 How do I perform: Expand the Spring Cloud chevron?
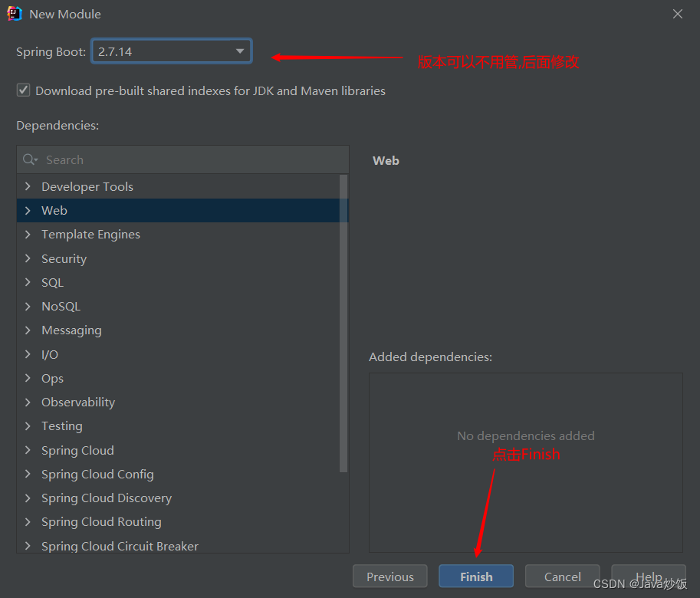pyautogui.click(x=28, y=450)
